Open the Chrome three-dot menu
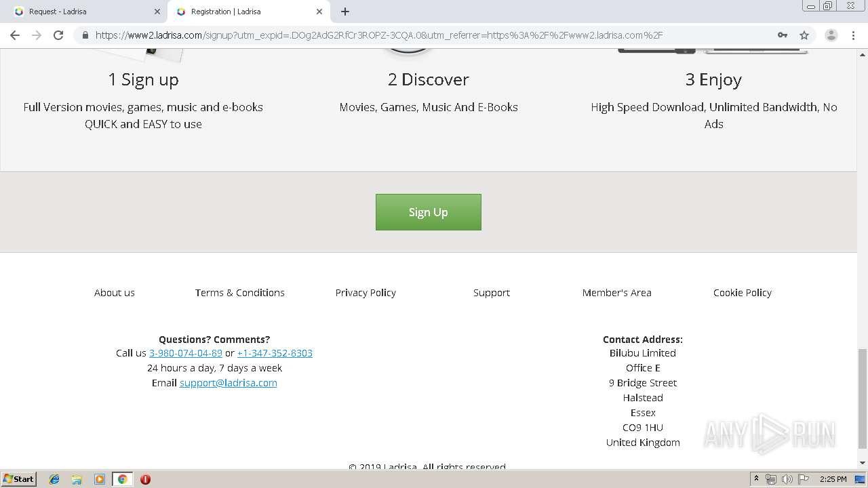Image resolution: width=868 pixels, height=488 pixels. click(x=853, y=35)
